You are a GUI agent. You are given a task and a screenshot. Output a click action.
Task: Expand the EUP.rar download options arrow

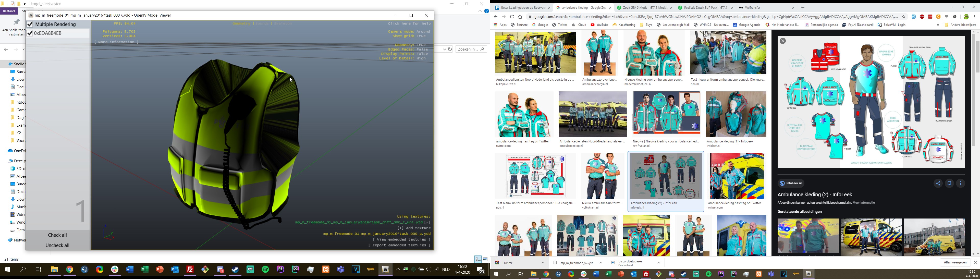(x=543, y=263)
